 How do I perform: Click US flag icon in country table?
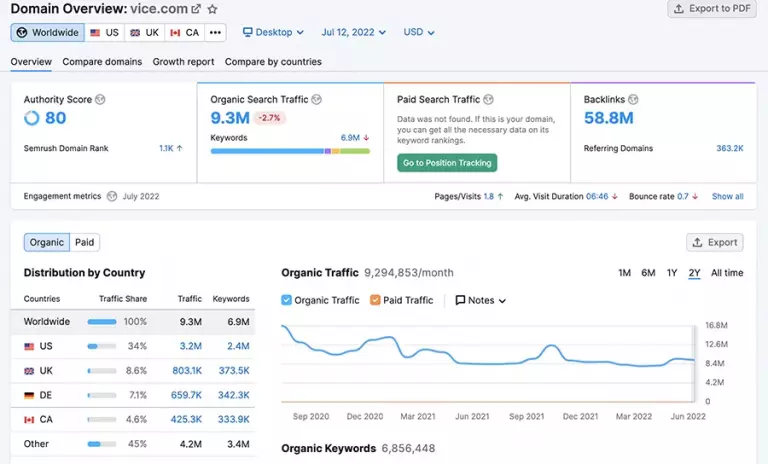(29, 346)
